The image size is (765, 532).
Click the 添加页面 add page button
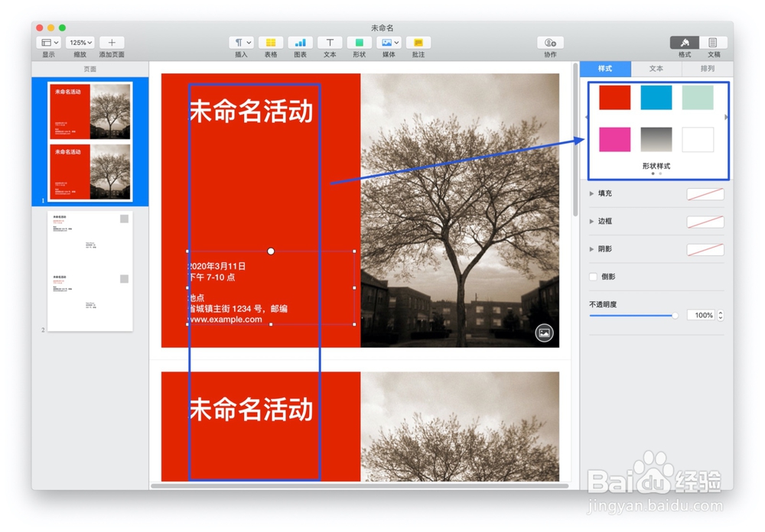click(112, 42)
